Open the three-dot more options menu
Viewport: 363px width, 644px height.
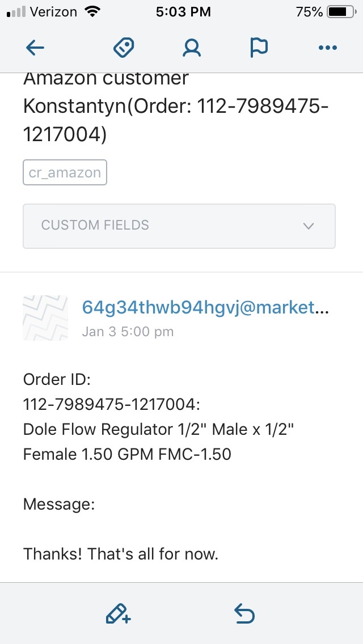click(328, 48)
